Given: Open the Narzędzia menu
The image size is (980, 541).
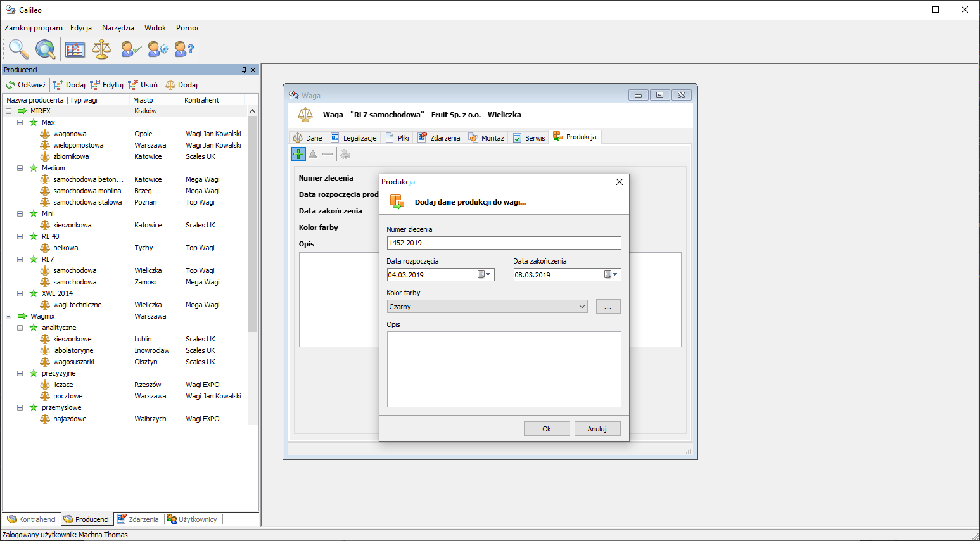Looking at the screenshot, I should (x=118, y=28).
